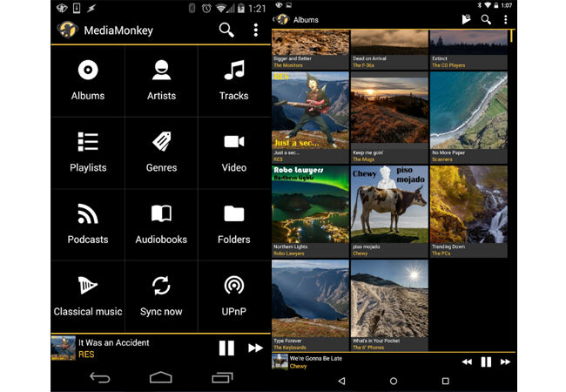Tap Android back triangle on right phone
The height and width of the screenshot is (392, 566).
click(x=341, y=381)
